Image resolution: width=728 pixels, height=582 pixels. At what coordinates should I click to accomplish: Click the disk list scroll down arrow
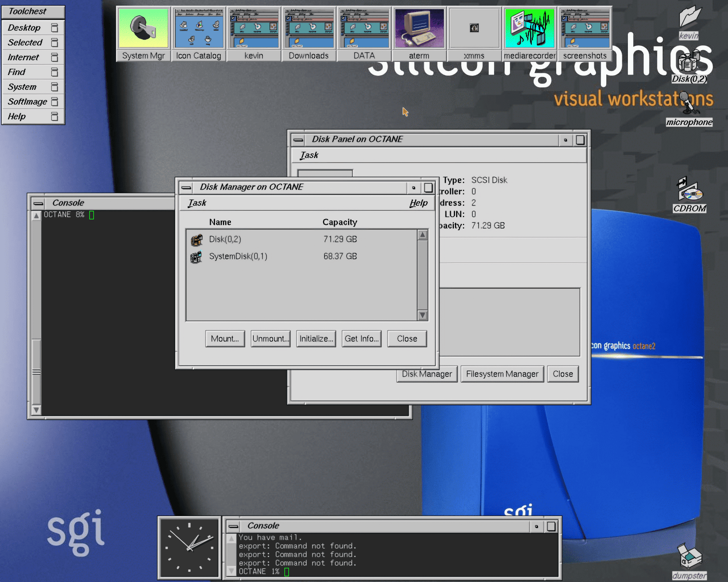click(422, 315)
